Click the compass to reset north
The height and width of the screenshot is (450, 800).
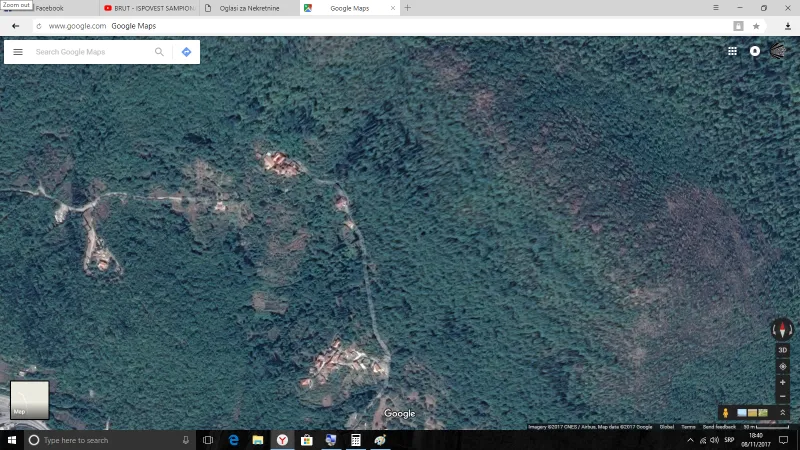782,329
